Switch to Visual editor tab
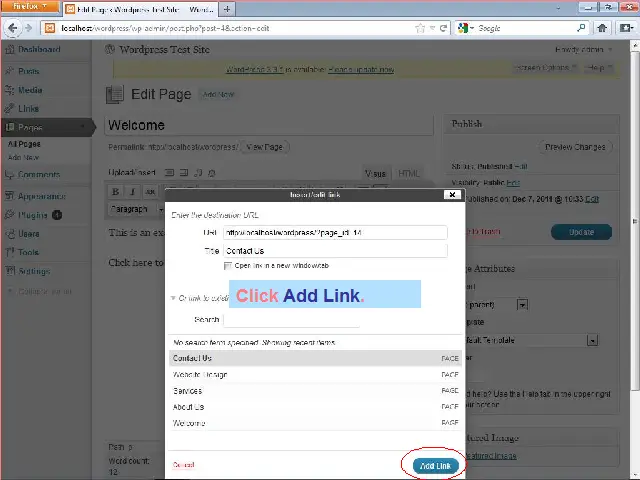Viewport: 640px width, 480px height. (x=376, y=173)
